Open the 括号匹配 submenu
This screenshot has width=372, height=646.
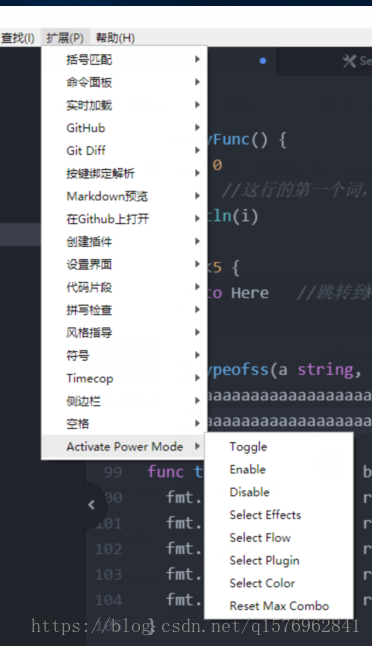click(124, 60)
